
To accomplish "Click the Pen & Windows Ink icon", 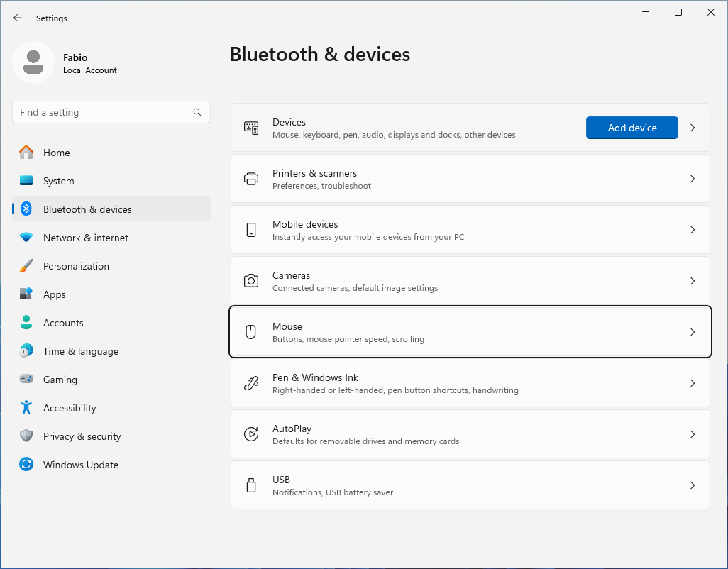I will tap(251, 383).
